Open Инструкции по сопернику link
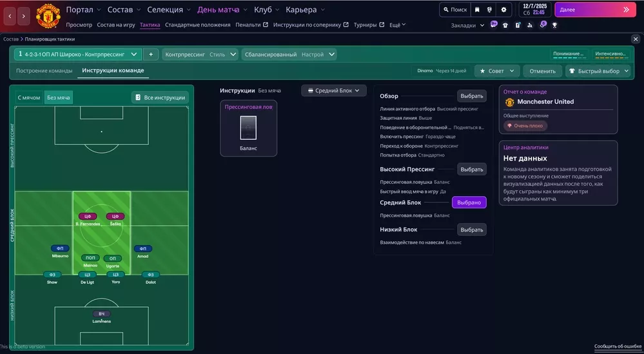The image size is (644, 354). coord(311,25)
